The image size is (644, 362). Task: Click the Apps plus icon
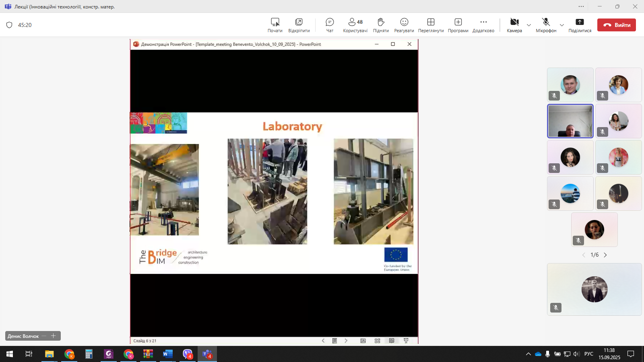coord(458,25)
